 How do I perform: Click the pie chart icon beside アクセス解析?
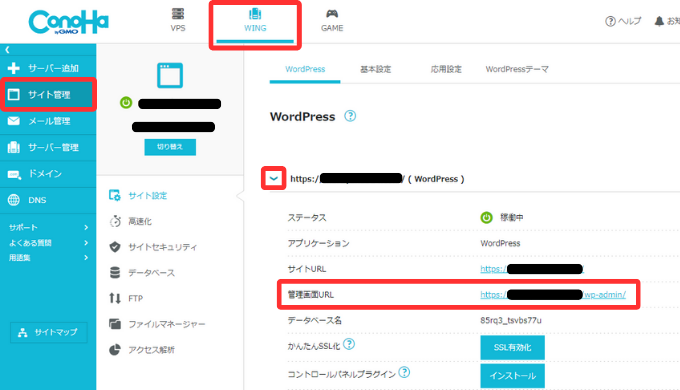(115, 350)
